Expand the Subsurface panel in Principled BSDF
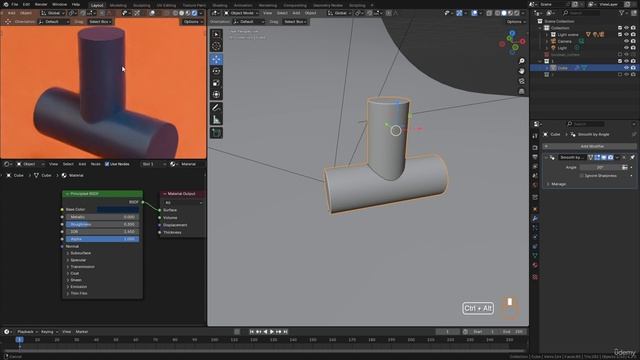This screenshot has height=360, width=640. 80,253
